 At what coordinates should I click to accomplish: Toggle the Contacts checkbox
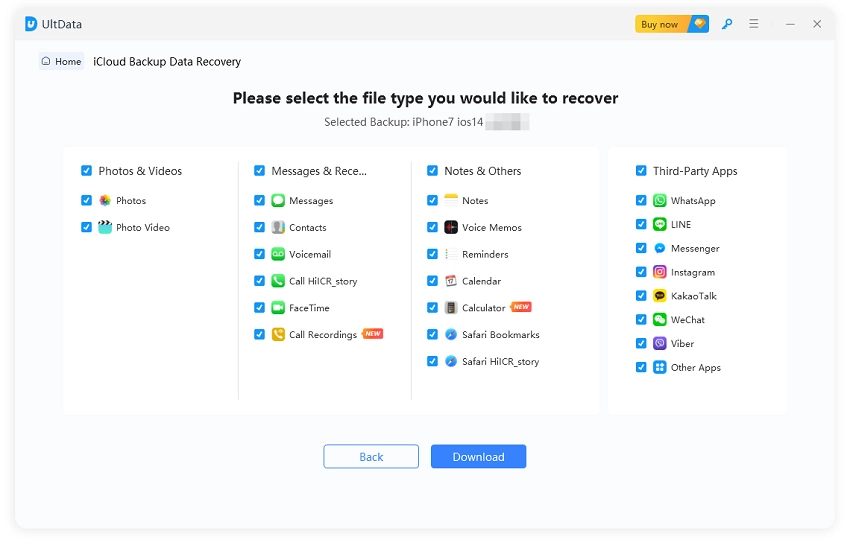259,227
